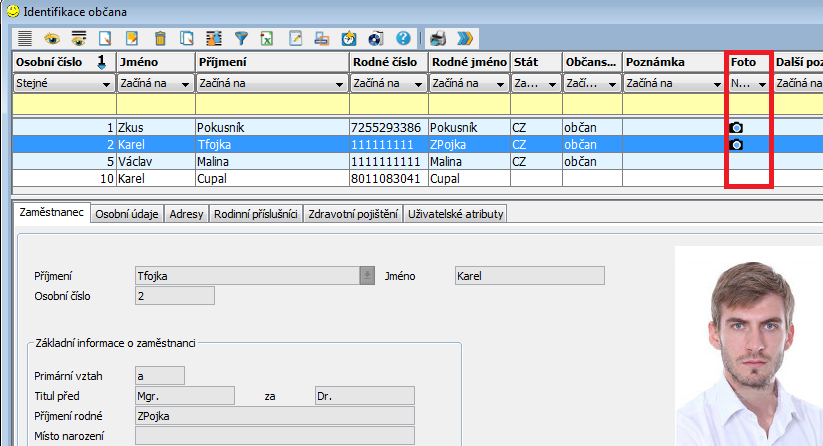Sort by the Jméno column header
The width and height of the screenshot is (823, 446).
click(x=153, y=62)
